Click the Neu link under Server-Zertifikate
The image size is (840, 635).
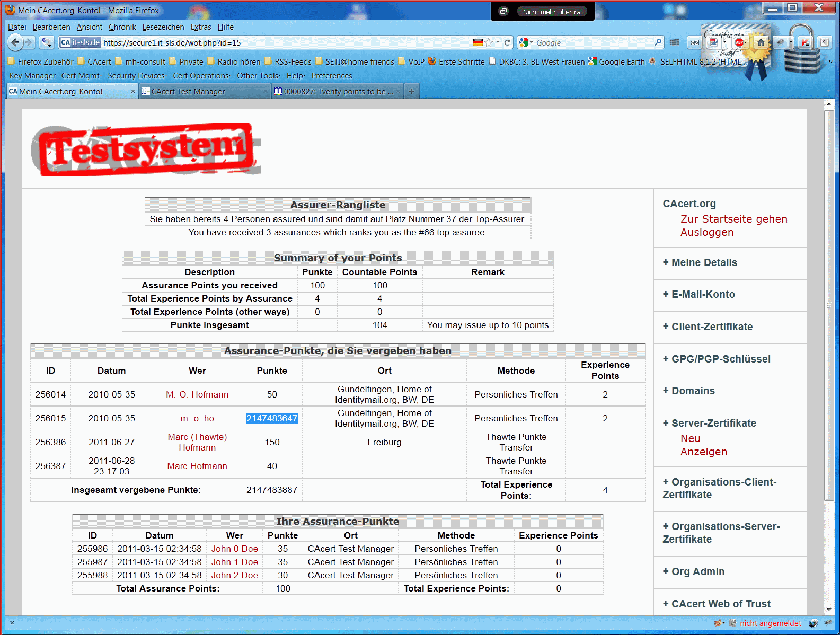[x=691, y=438]
